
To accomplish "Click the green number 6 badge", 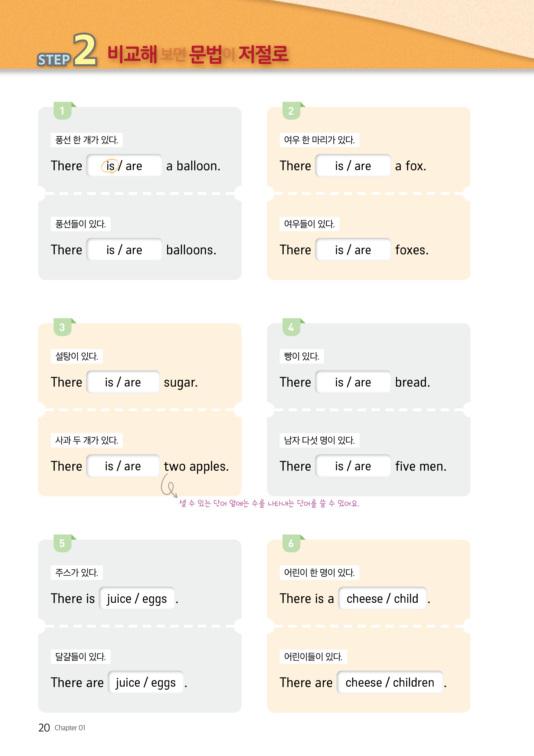I will pos(291,543).
